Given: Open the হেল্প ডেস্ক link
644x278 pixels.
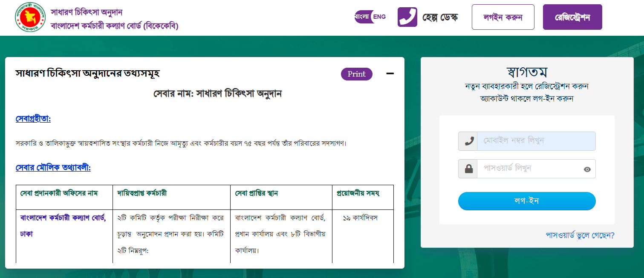Looking at the screenshot, I should click(440, 17).
